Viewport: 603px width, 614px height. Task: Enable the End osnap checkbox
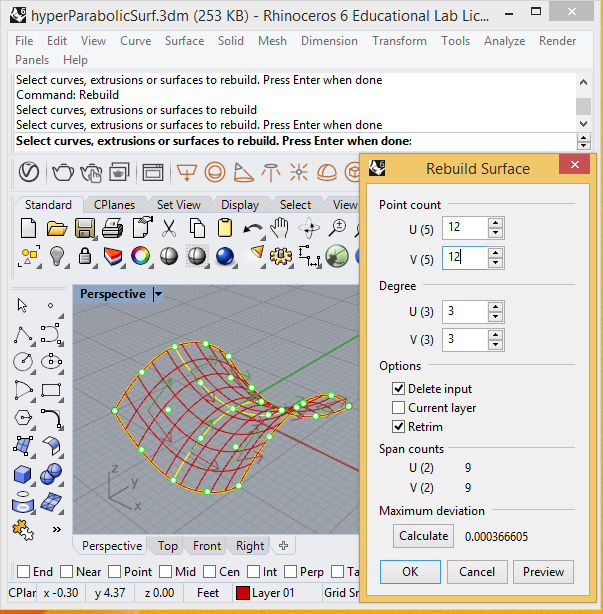click(x=23, y=571)
